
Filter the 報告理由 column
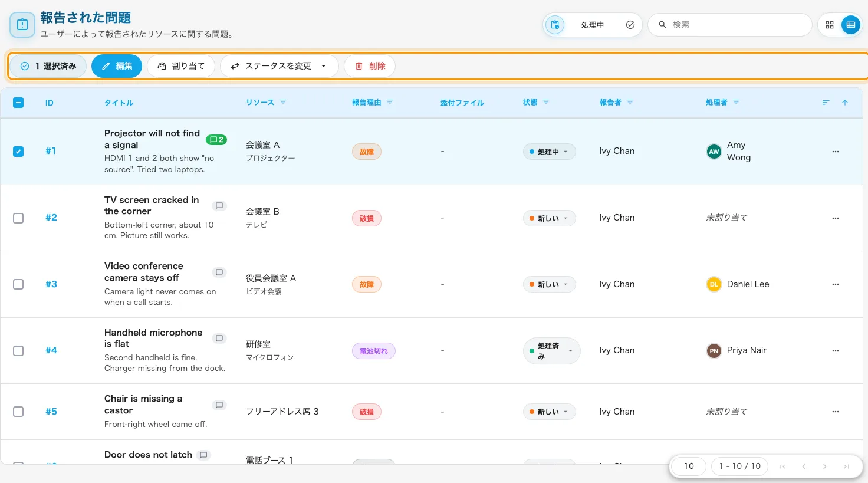[390, 102]
